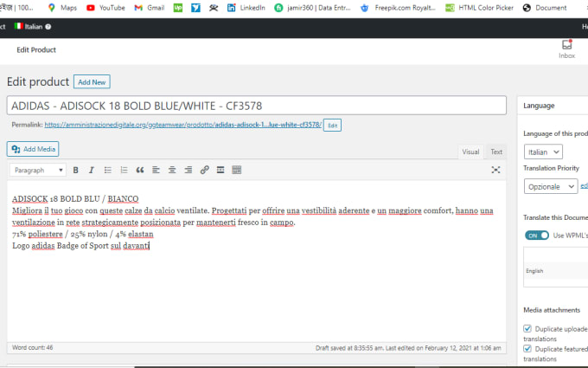Viewport: 588px width, 368px height.
Task: Click the Add New button
Action: click(92, 82)
